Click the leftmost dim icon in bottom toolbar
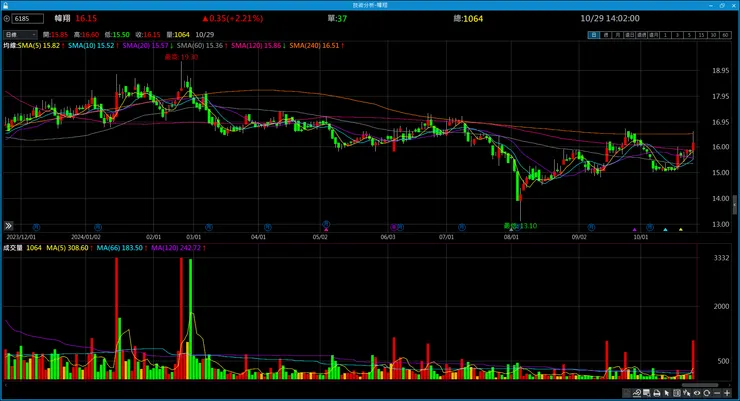 tap(626, 393)
